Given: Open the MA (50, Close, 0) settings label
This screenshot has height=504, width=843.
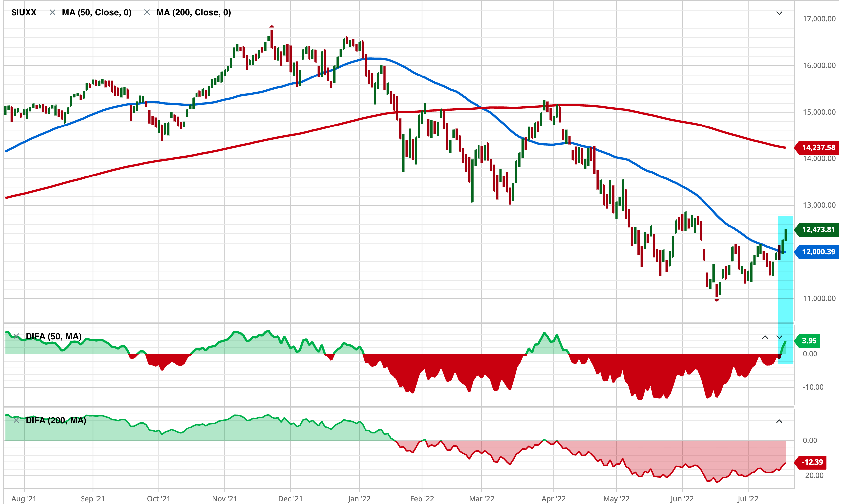Looking at the screenshot, I should [x=96, y=12].
